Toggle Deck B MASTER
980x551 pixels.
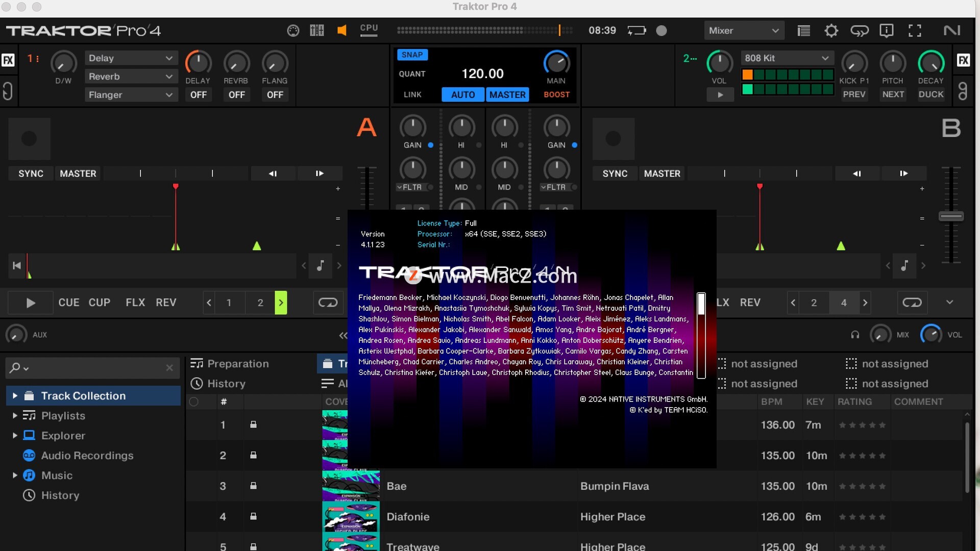(662, 173)
